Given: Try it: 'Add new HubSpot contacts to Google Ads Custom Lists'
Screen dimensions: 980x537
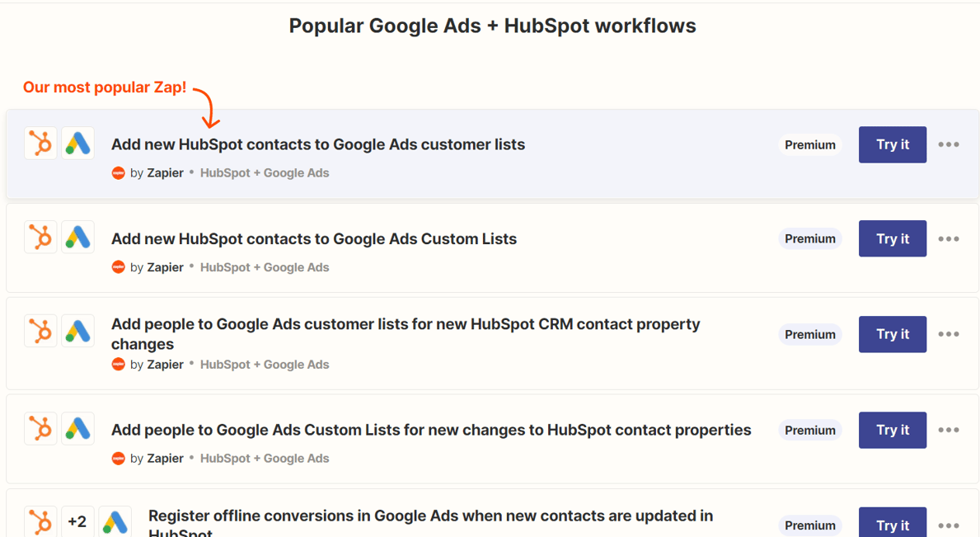Looking at the screenshot, I should coord(893,238).
